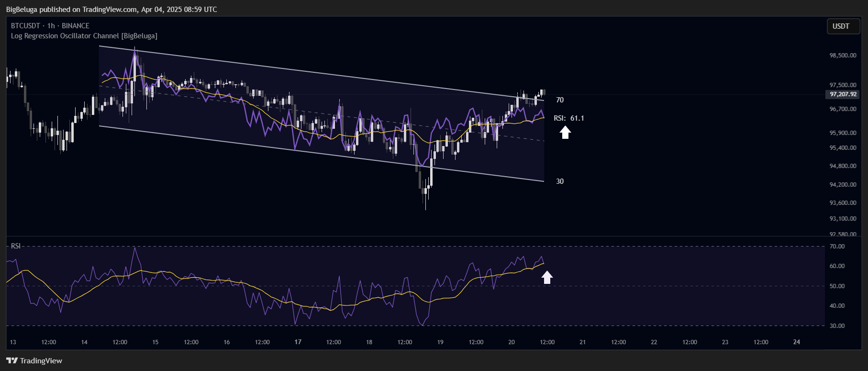Click the 40.00 RSI scale value

[837, 306]
